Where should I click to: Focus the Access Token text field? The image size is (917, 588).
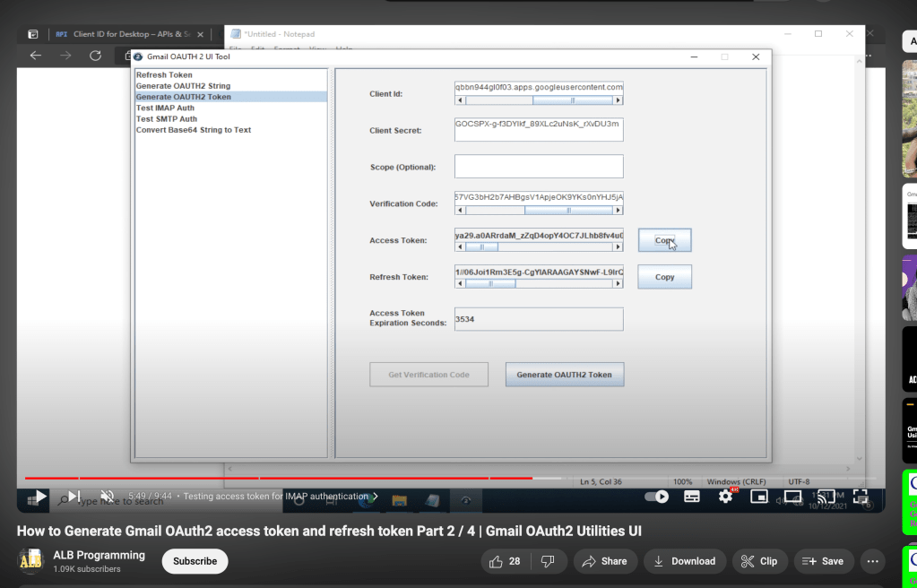click(x=539, y=235)
